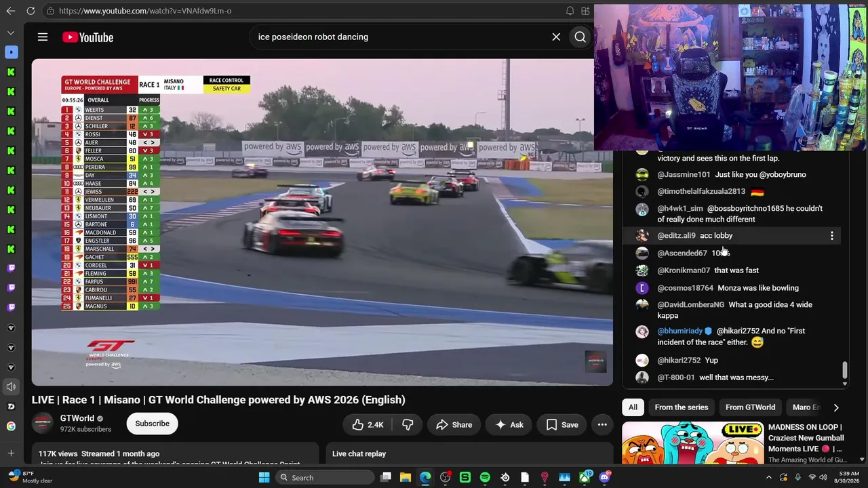Go to YouTube home via the logo
This screenshot has height=488, width=868.
pos(88,37)
